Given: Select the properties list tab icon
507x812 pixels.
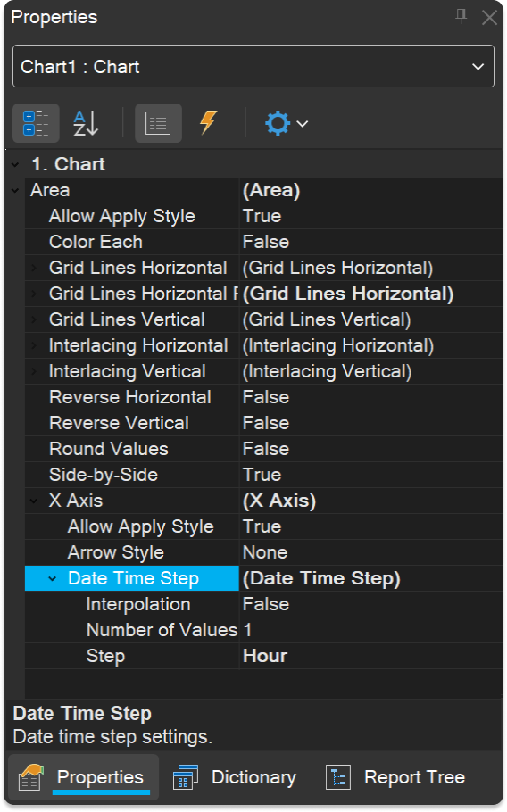Looking at the screenshot, I should pyautogui.click(x=158, y=123).
